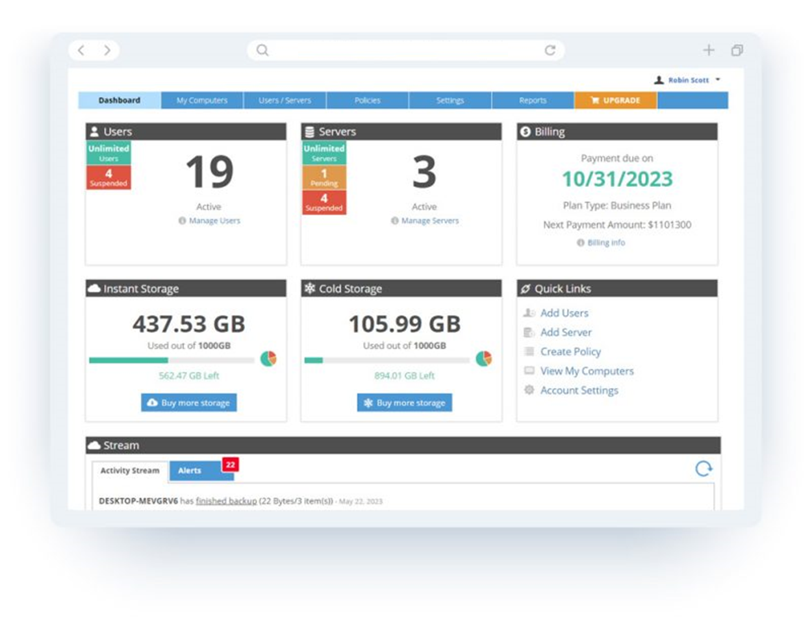
Task: Click the Instant Storage pie chart icon
Action: (x=268, y=358)
